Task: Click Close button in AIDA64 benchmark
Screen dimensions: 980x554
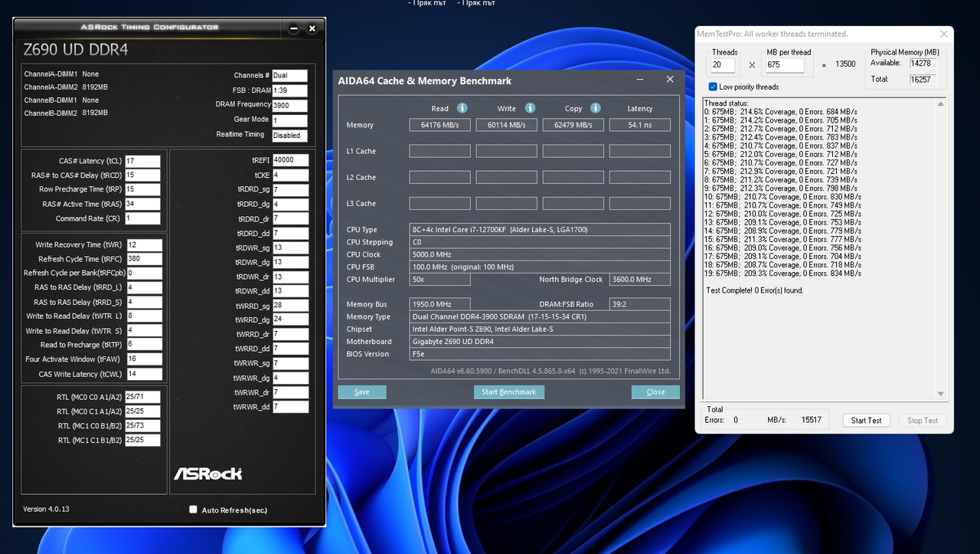Action: pos(655,392)
